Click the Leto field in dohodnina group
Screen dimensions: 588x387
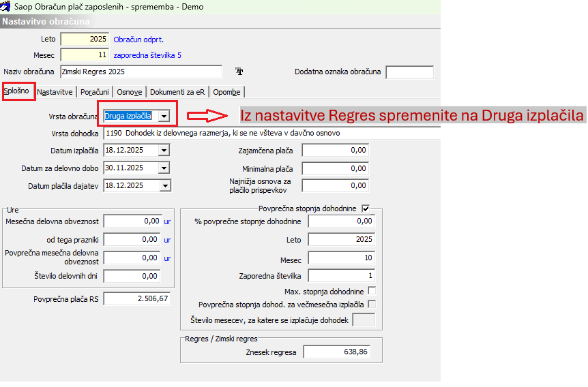(x=341, y=239)
